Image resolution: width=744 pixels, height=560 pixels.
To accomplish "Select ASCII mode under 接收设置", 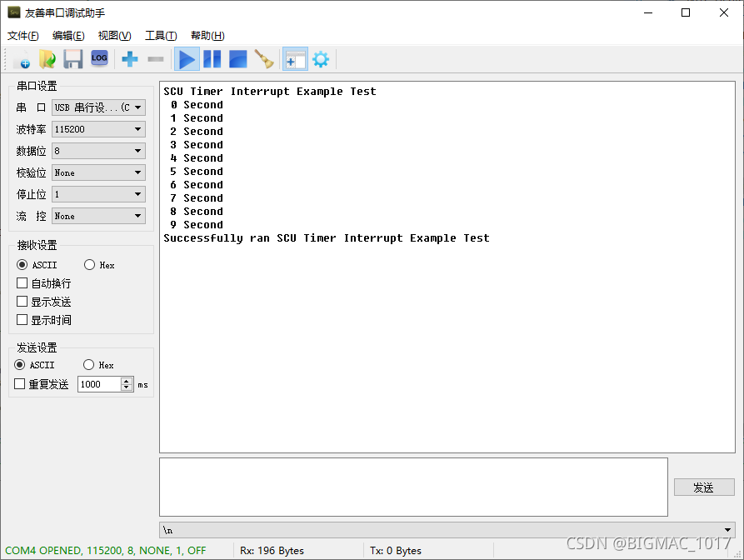I will tap(37, 265).
